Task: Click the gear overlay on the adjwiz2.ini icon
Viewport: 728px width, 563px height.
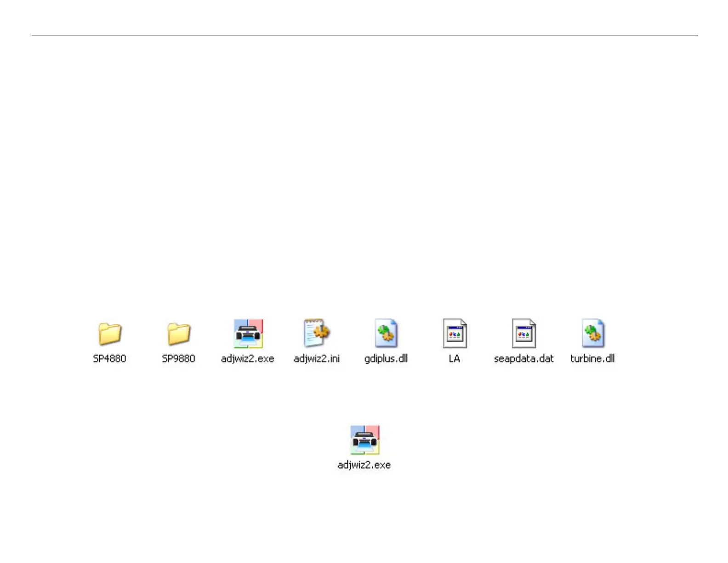Action: [322, 330]
